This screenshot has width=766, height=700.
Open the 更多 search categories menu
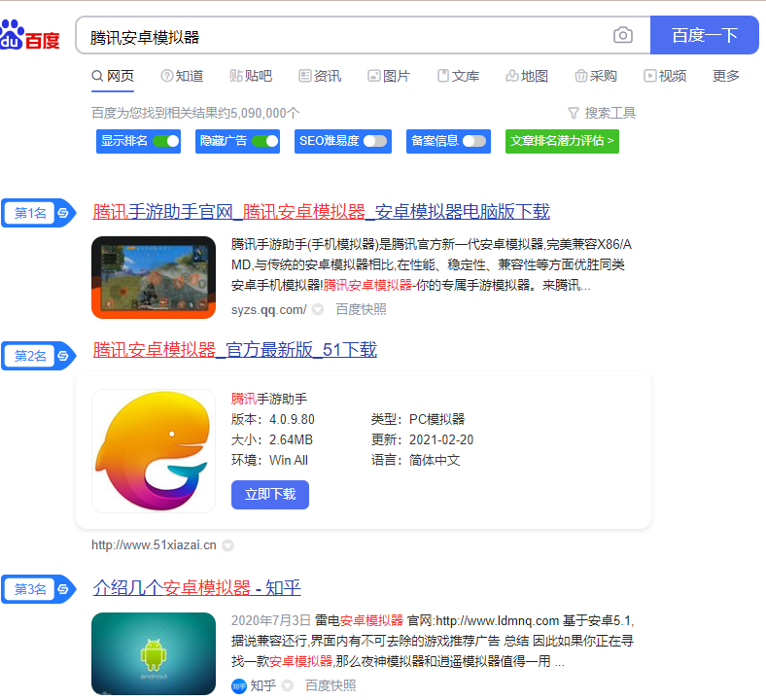pyautogui.click(x=725, y=76)
